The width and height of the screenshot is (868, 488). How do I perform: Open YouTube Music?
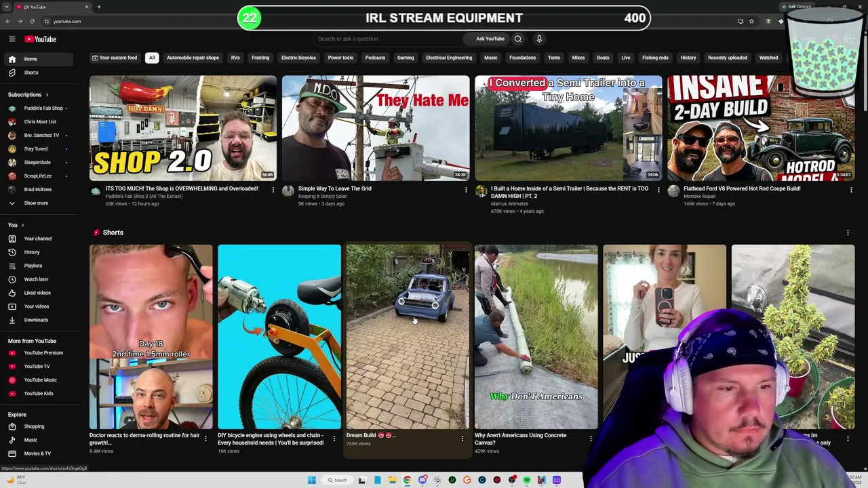38,380
